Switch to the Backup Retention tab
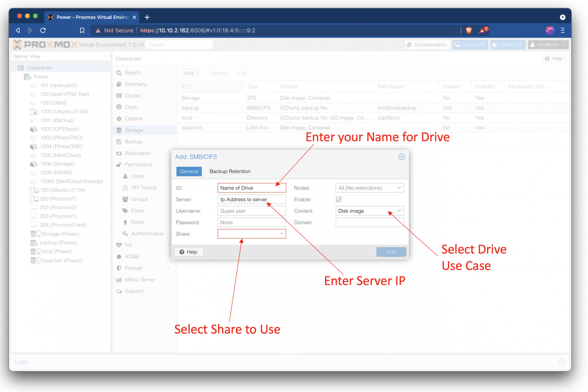588x392 pixels. click(x=230, y=171)
